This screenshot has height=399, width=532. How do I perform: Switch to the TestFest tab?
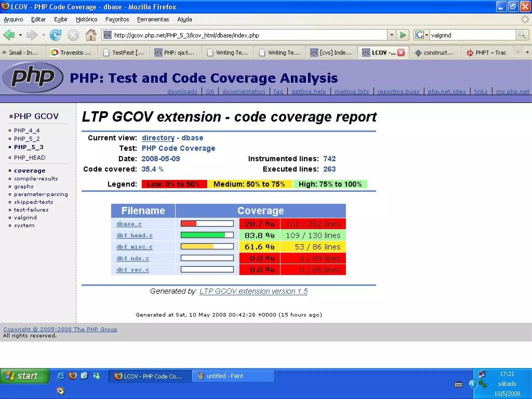click(x=124, y=53)
